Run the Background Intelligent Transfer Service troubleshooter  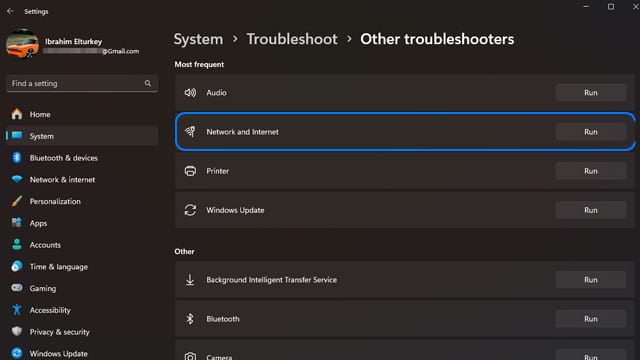591,280
